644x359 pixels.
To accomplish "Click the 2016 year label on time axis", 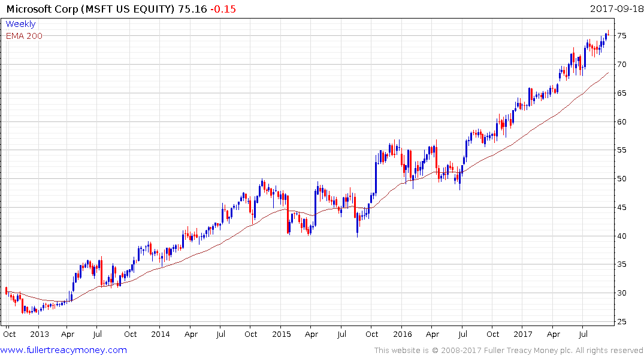I will coord(402,334).
